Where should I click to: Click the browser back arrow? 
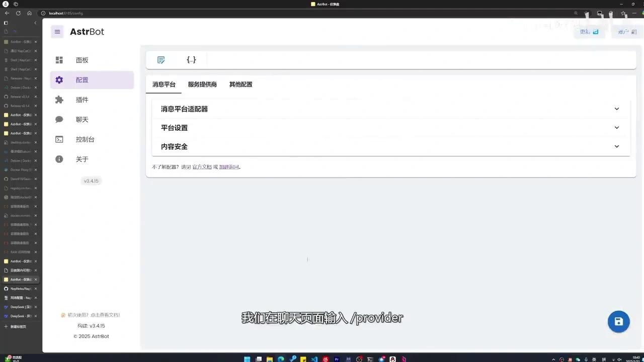click(7, 13)
